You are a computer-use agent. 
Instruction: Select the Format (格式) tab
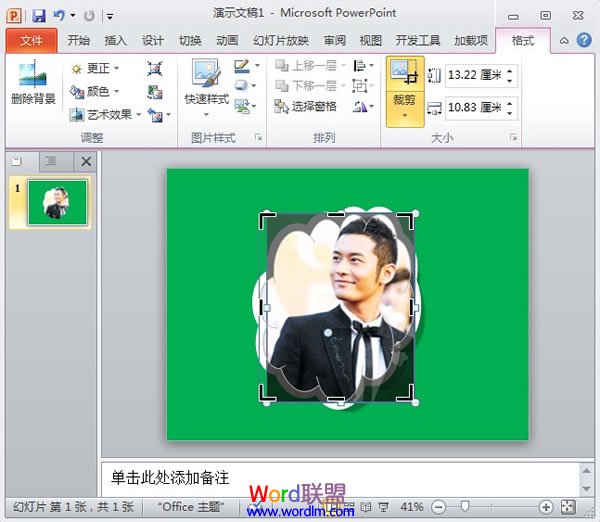[x=523, y=40]
